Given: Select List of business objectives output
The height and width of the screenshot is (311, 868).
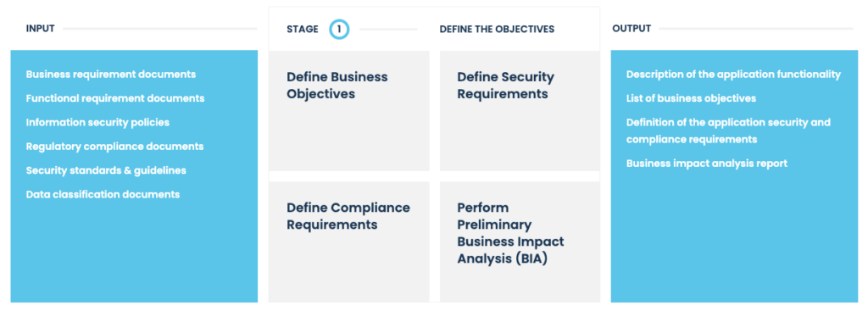Looking at the screenshot, I should [691, 98].
